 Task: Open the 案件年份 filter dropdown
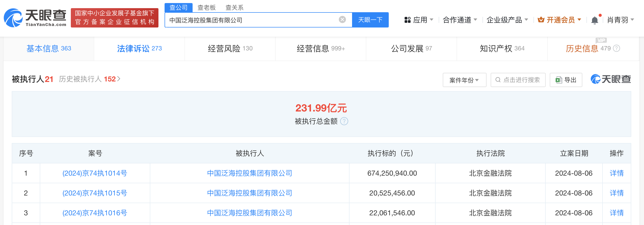pyautogui.click(x=464, y=80)
